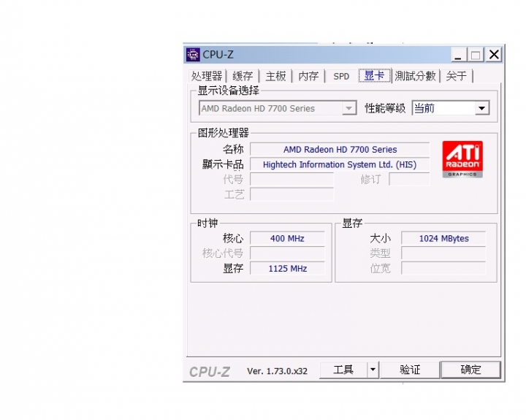Click the 图形处理器 group label
526x420 pixels.
click(x=223, y=133)
